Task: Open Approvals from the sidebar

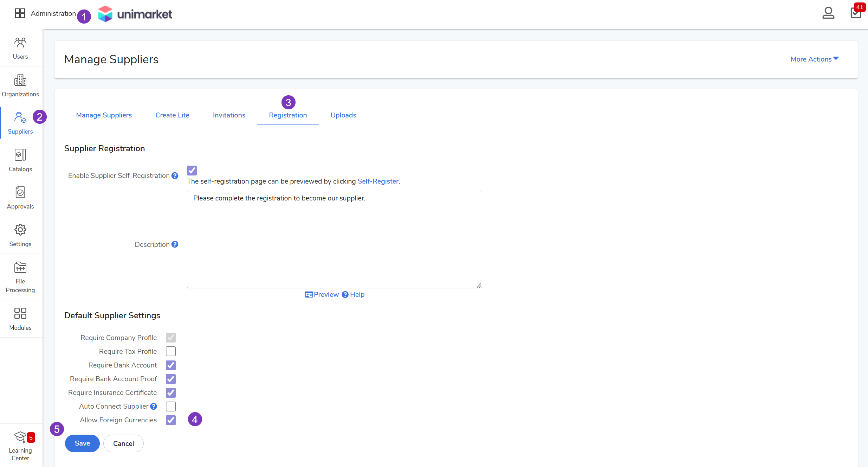Action: [20, 198]
